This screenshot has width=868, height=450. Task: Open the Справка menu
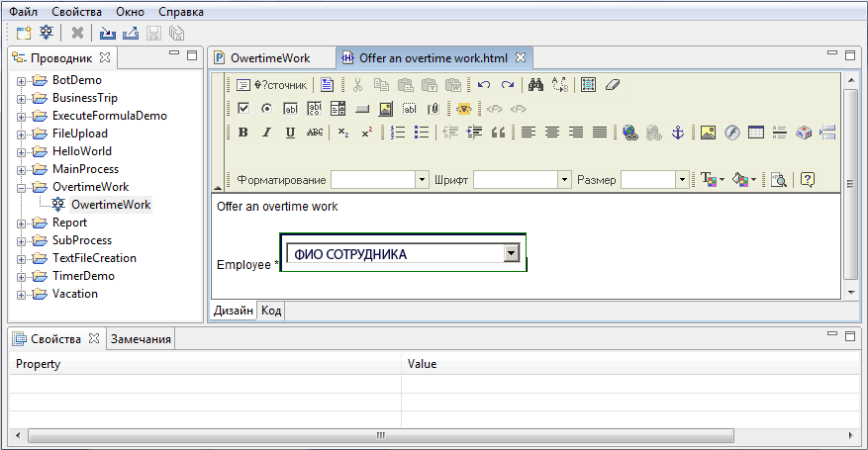click(181, 12)
